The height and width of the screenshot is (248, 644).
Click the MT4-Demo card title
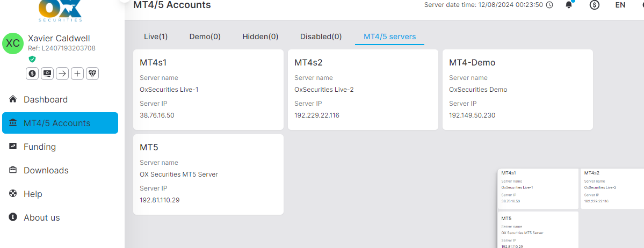(x=472, y=63)
